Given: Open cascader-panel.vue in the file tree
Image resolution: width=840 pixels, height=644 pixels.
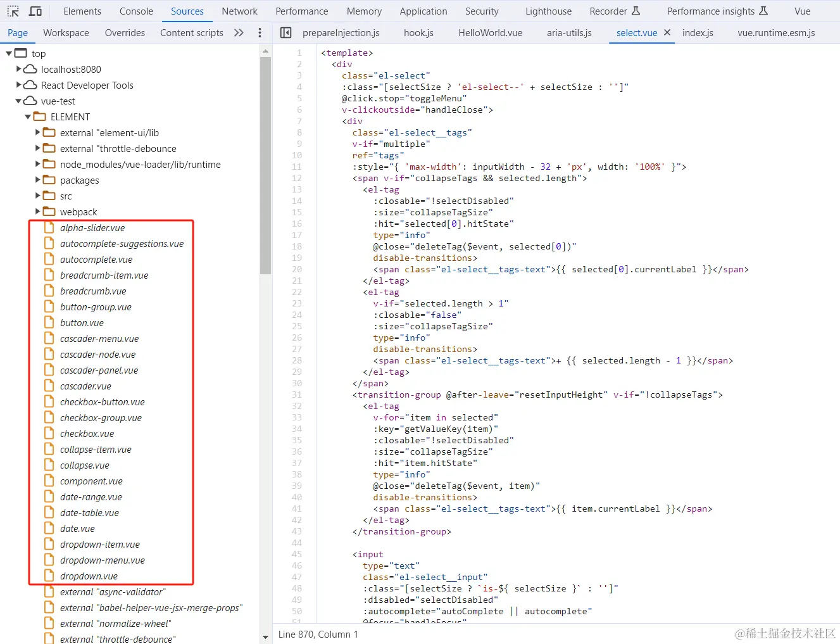Looking at the screenshot, I should (x=99, y=370).
